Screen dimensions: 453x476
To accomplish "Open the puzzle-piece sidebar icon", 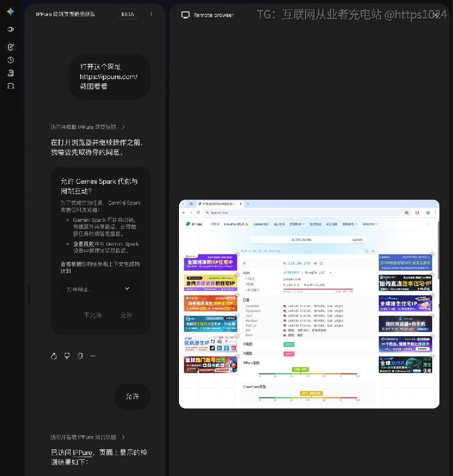I will click(x=11, y=86).
